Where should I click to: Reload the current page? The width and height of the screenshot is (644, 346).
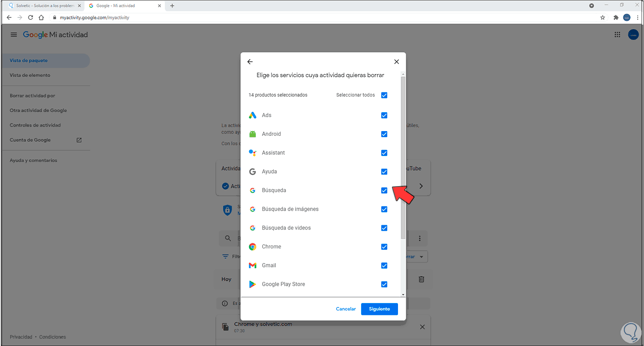pyautogui.click(x=30, y=18)
